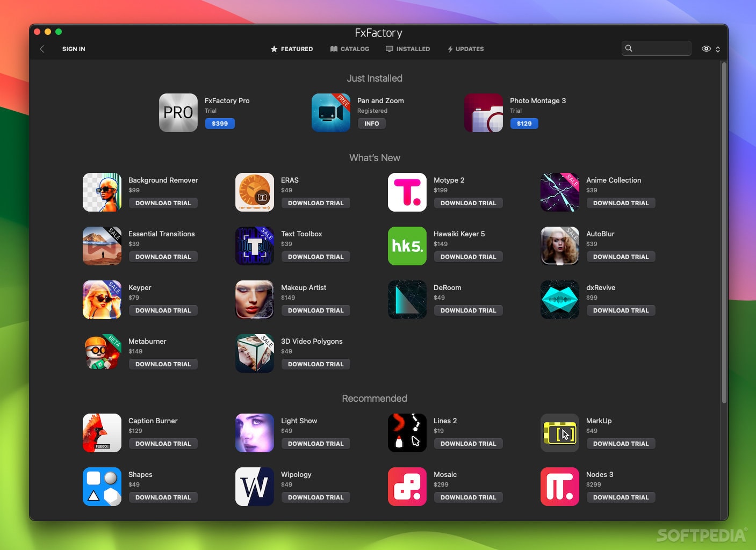Open the Photo Montage 3 icon
The height and width of the screenshot is (550, 756).
tap(484, 113)
